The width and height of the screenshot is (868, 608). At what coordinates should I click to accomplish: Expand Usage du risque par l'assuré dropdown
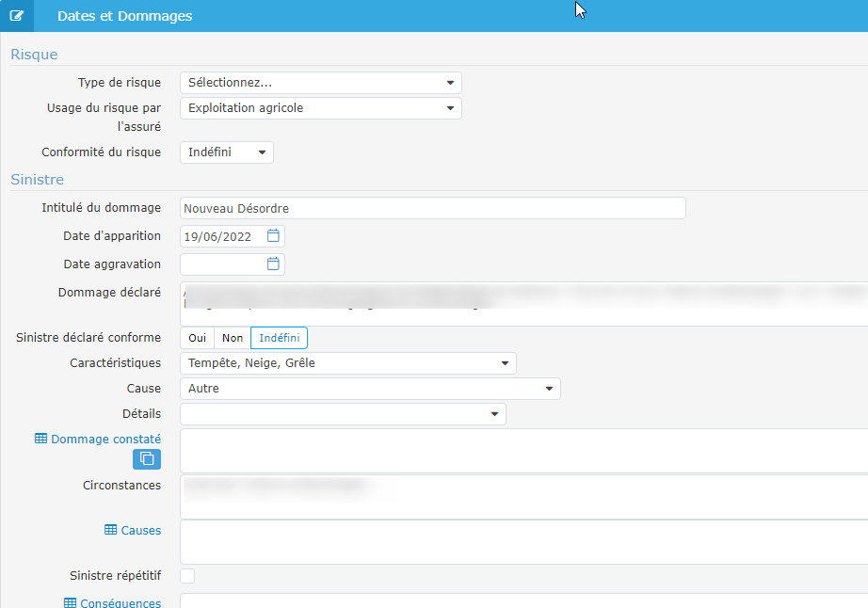point(320,108)
